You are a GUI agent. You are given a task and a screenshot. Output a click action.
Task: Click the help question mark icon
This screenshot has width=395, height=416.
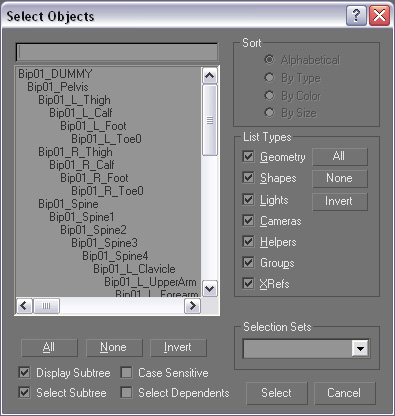(356, 15)
